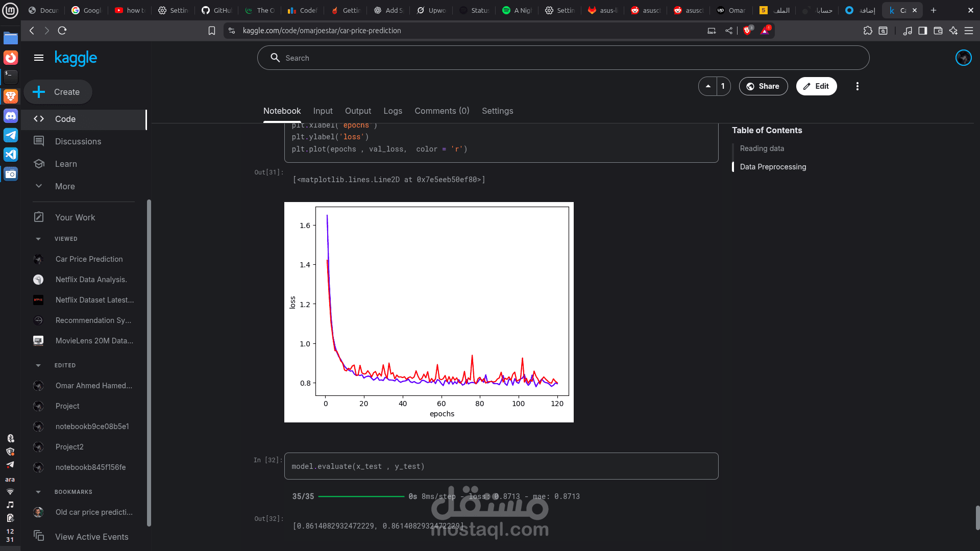This screenshot has width=980, height=551.
Task: Open the user profile avatar
Action: tap(963, 58)
